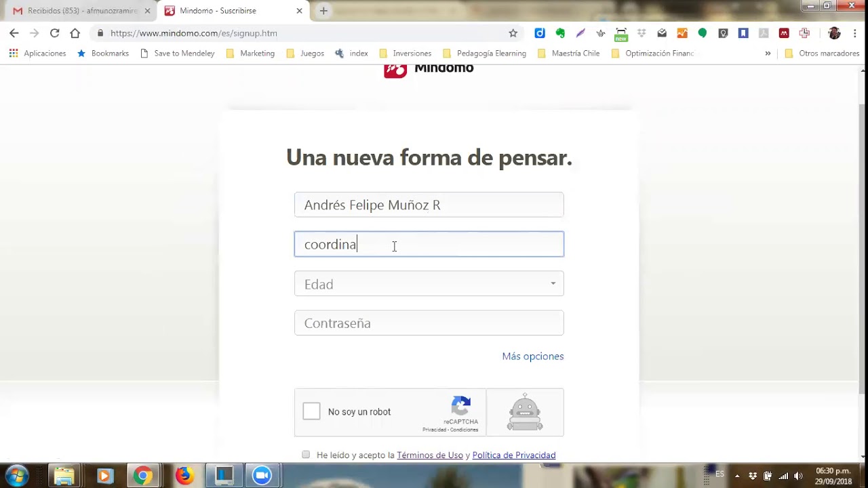Screen dimensions: 868x488
Task: Open Zoom from the taskbar
Action: (x=262, y=475)
